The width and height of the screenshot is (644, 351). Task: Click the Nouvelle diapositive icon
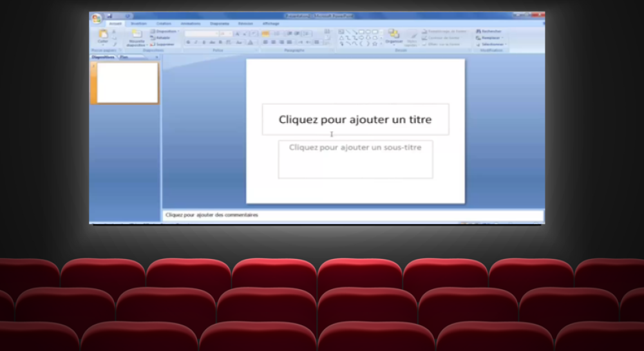point(136,37)
